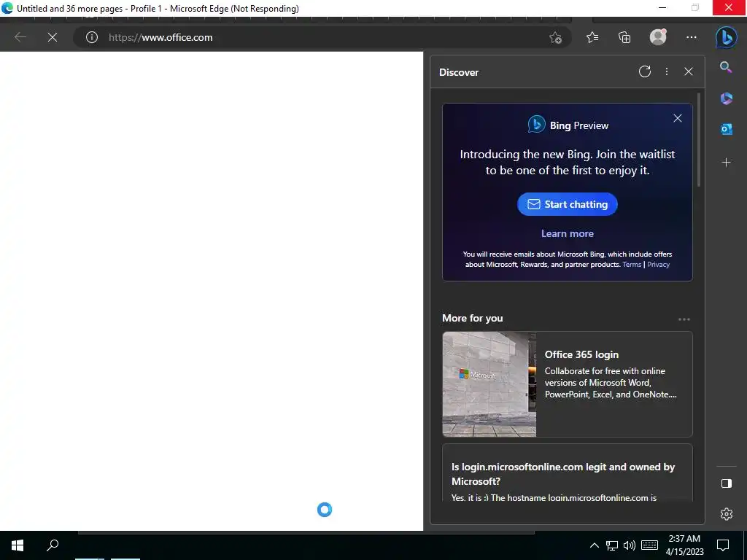Screen dimensions: 747x560
Task: Open the Office 365 login thumbnail
Action: (x=489, y=384)
